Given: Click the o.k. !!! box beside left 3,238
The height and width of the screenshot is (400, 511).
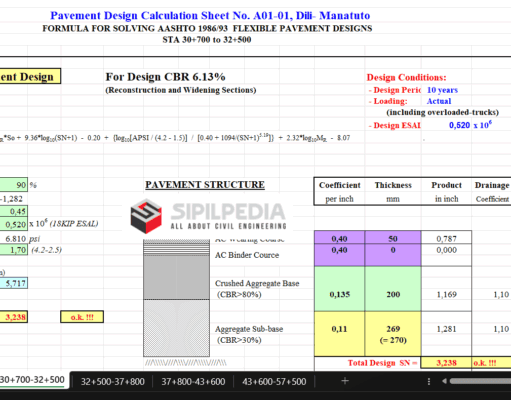Looking at the screenshot, I should pos(82,317).
